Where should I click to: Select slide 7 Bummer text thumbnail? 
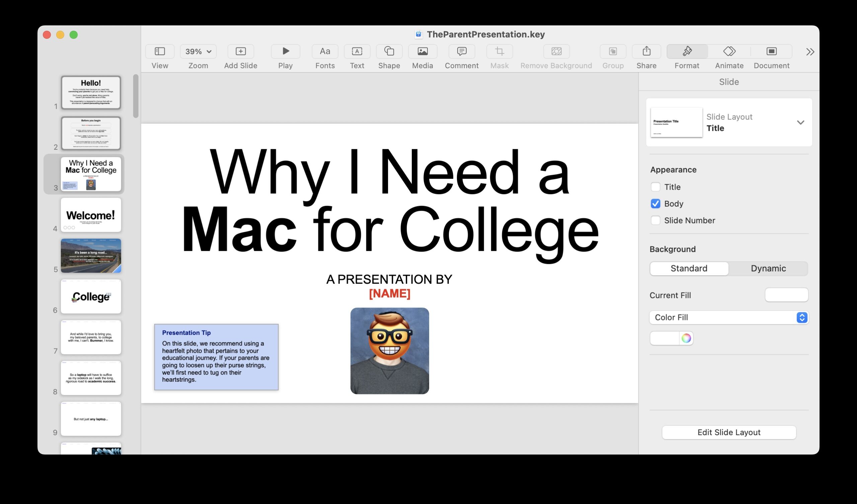tap(91, 337)
